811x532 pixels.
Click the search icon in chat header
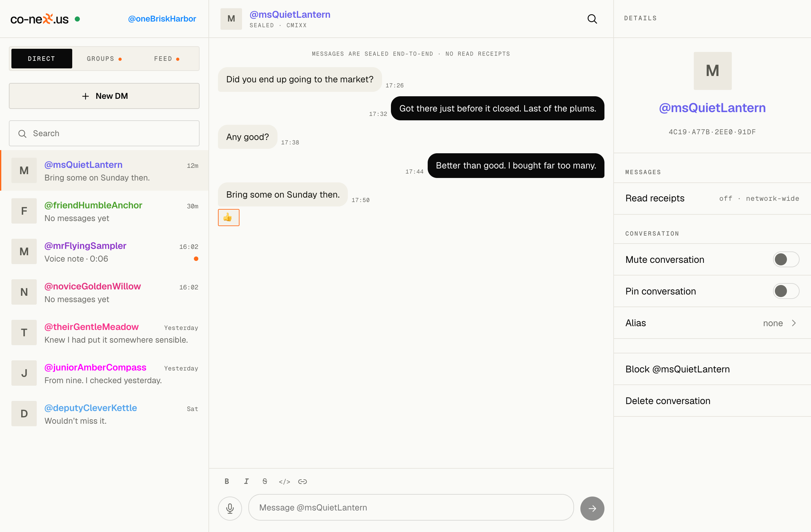[592, 19]
